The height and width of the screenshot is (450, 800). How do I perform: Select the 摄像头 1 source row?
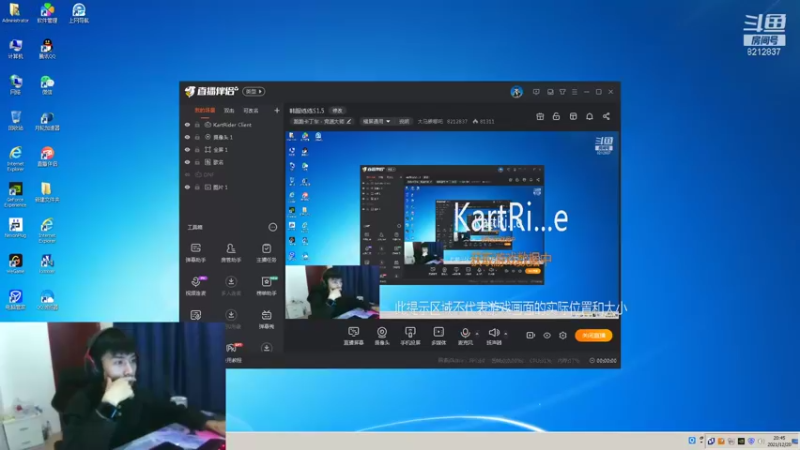[232, 137]
